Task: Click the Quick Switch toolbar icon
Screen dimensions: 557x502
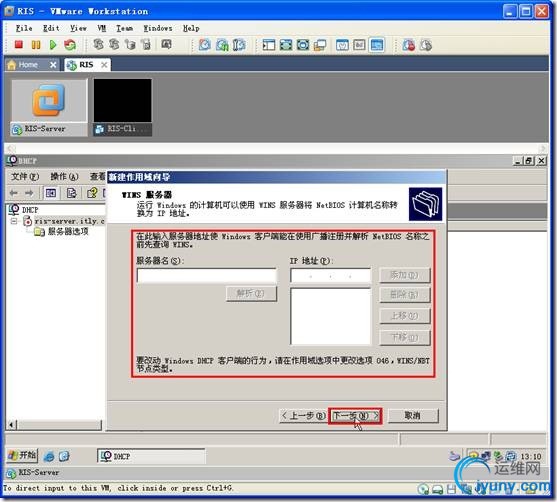Action: pos(303,45)
